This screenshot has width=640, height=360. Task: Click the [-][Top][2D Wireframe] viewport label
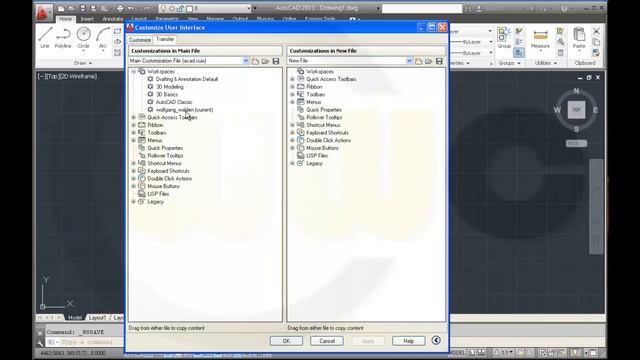click(x=67, y=76)
